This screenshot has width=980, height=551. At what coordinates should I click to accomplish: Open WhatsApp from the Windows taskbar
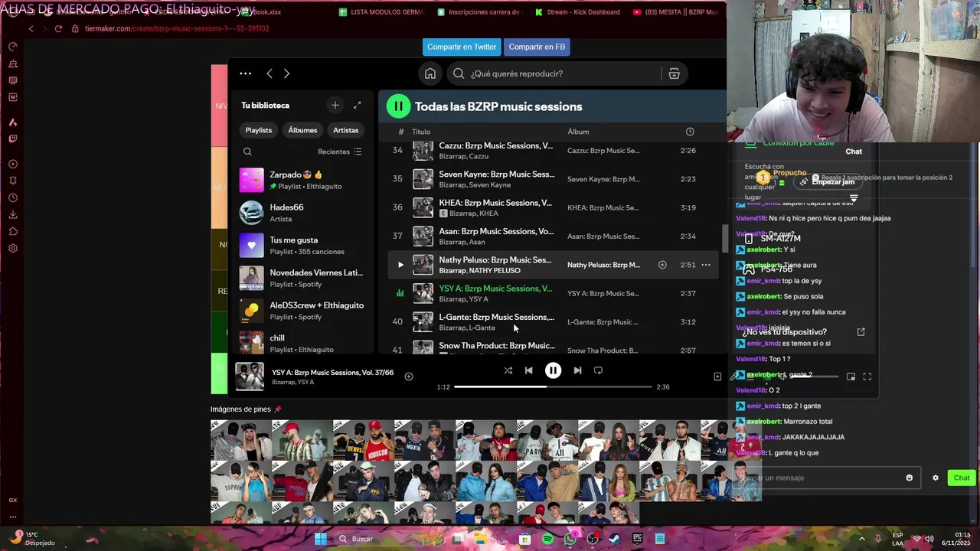(570, 539)
